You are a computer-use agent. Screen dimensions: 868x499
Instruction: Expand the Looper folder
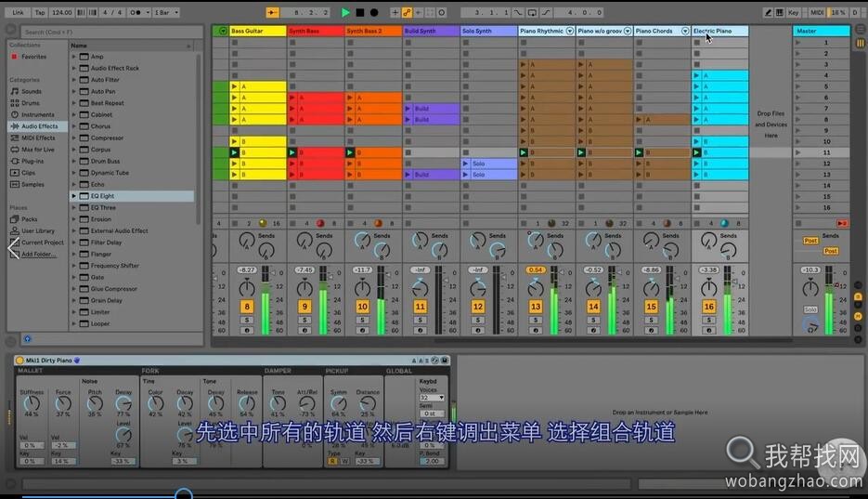[73, 324]
